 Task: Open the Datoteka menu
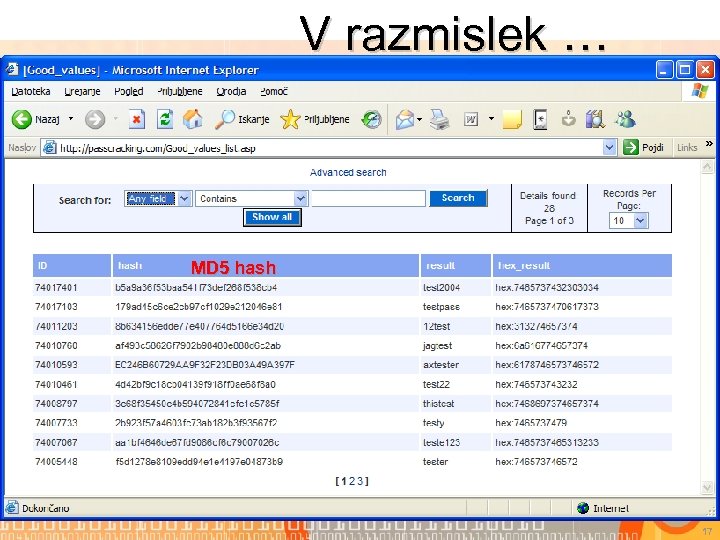pyautogui.click(x=31, y=91)
